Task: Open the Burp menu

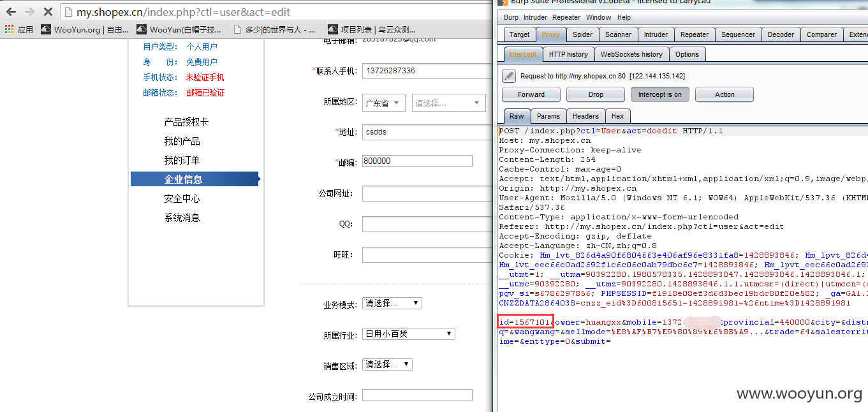Action: click(511, 17)
